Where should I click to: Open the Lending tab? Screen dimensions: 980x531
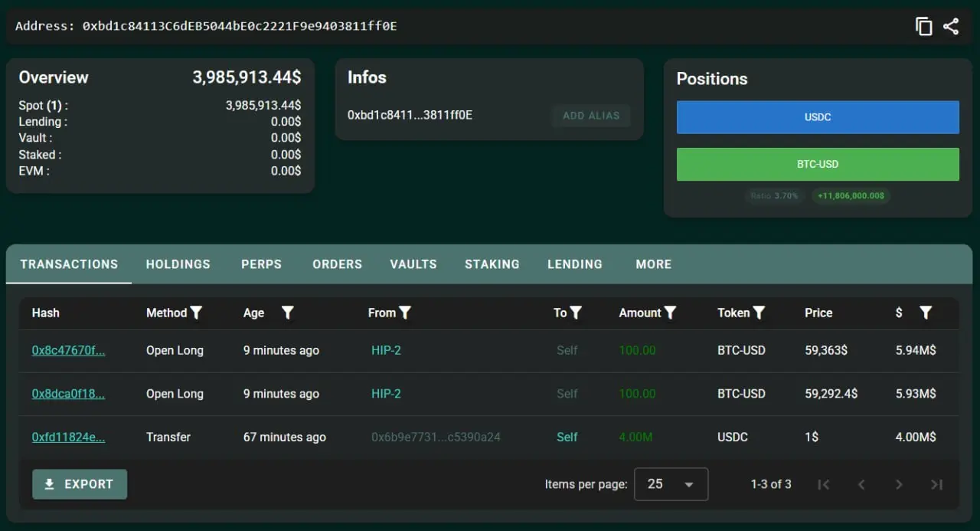[575, 264]
